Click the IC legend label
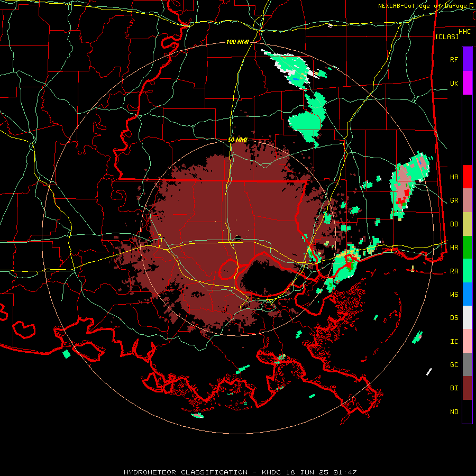The width and height of the screenshot is (476, 476). (454, 342)
